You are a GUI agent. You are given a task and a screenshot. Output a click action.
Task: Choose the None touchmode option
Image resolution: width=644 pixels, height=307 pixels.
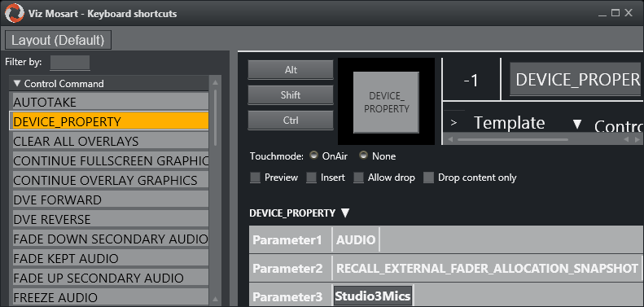(x=364, y=156)
